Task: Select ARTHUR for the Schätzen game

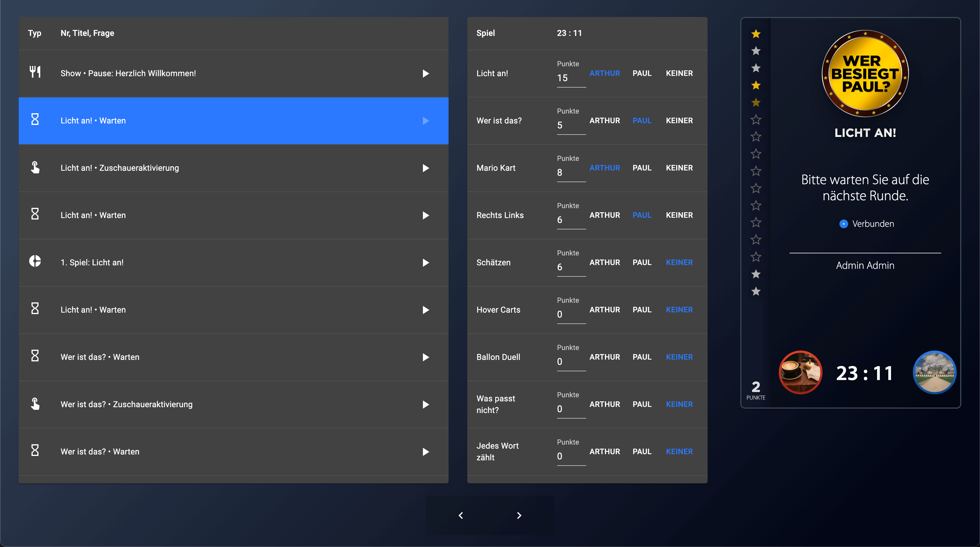Action: pos(605,263)
